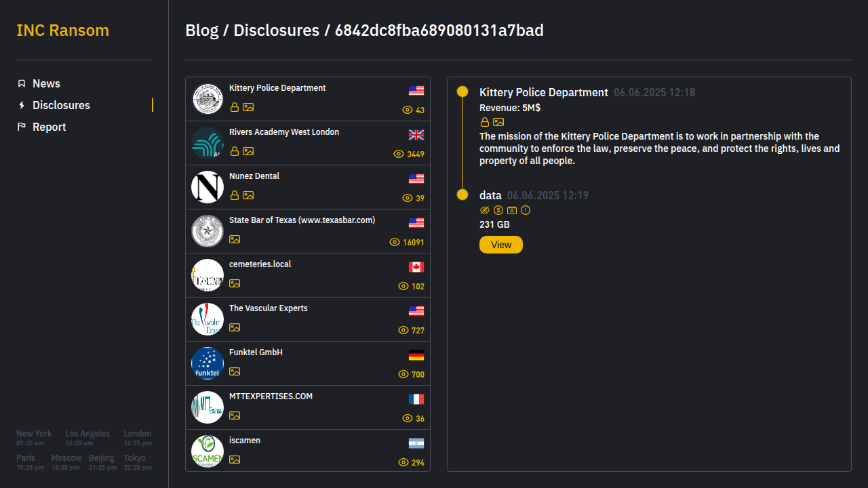Click the exclamation warning icon under data

tap(526, 210)
